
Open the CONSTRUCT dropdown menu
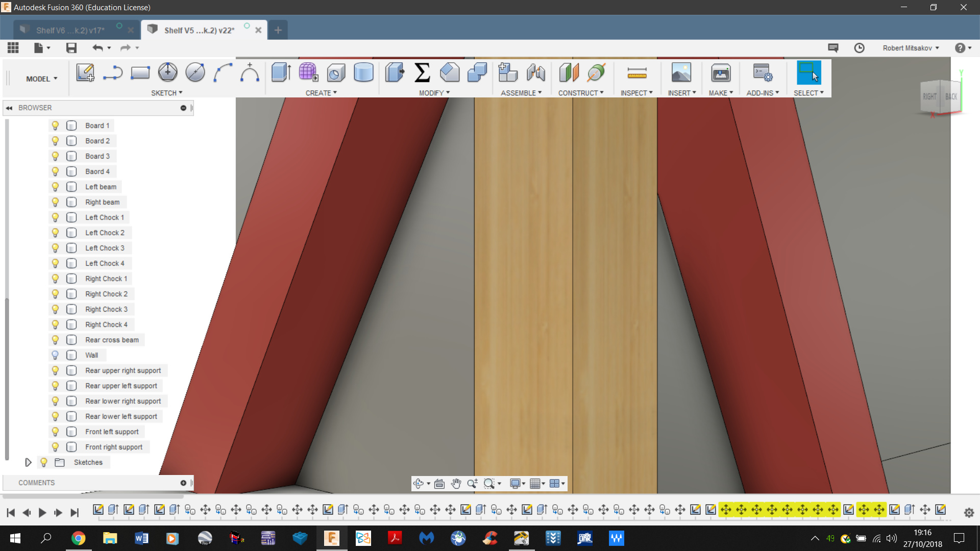coord(581,93)
